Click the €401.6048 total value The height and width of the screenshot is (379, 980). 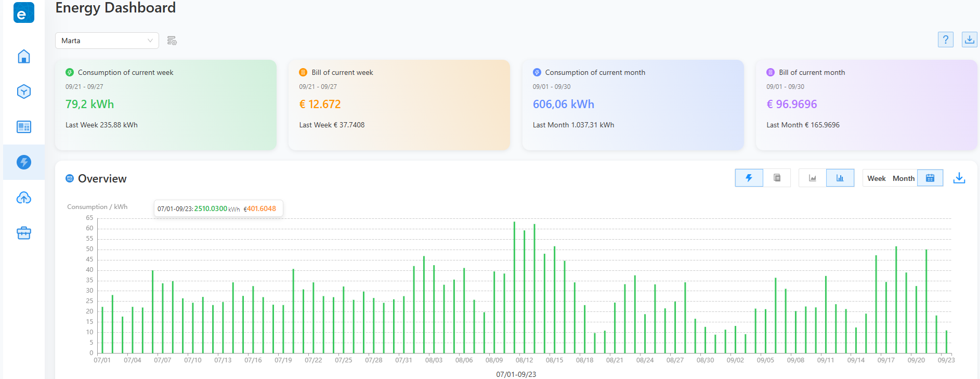tap(260, 208)
